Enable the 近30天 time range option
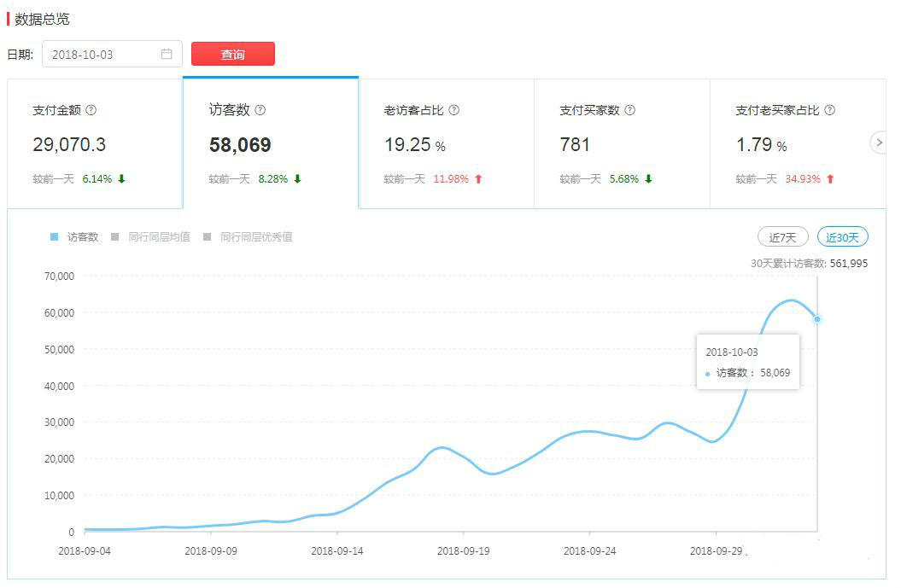The width and height of the screenshot is (901, 588). pos(843,236)
